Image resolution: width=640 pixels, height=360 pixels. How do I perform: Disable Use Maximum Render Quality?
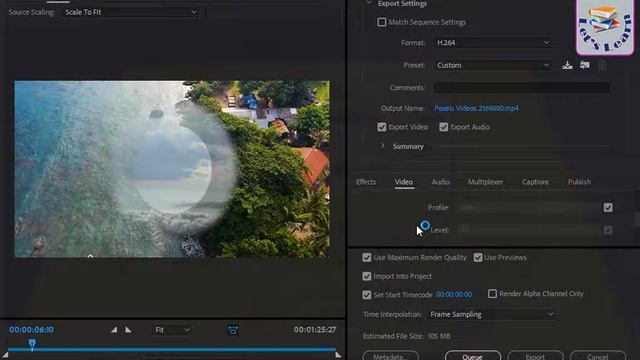click(367, 258)
